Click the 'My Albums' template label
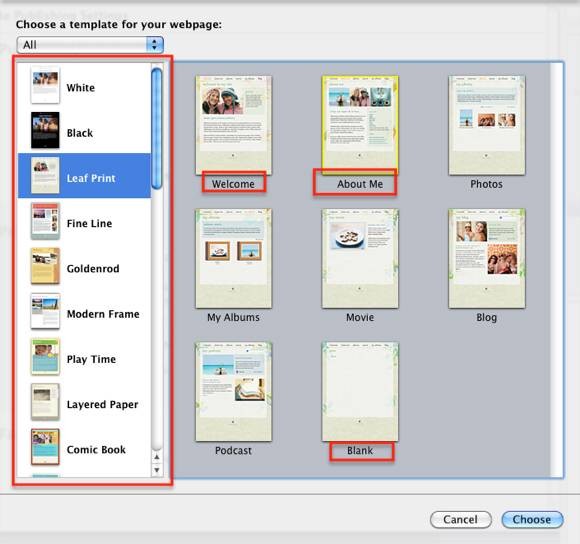Screen dimensions: 580x544 pos(233,317)
